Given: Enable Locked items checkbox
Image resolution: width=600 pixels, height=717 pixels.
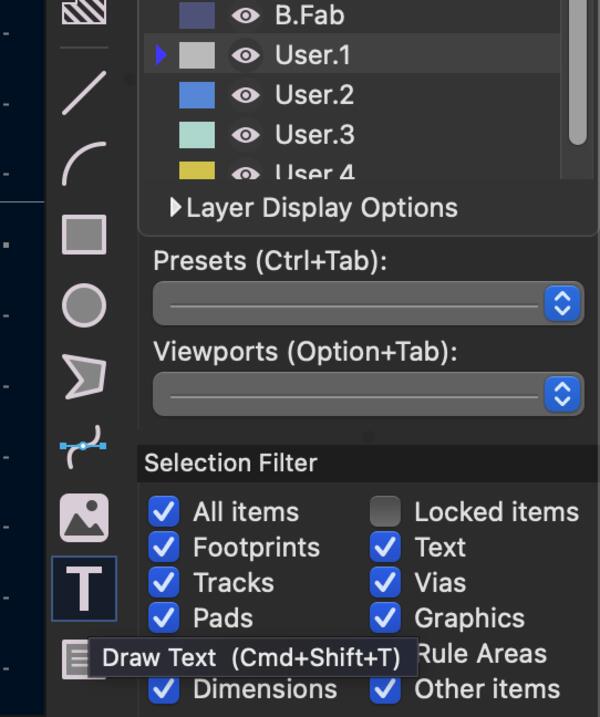Looking at the screenshot, I should tap(385, 511).
